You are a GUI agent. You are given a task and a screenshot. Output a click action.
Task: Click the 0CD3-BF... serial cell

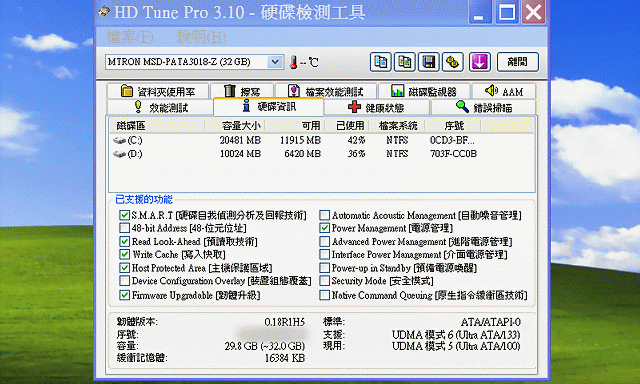point(452,140)
